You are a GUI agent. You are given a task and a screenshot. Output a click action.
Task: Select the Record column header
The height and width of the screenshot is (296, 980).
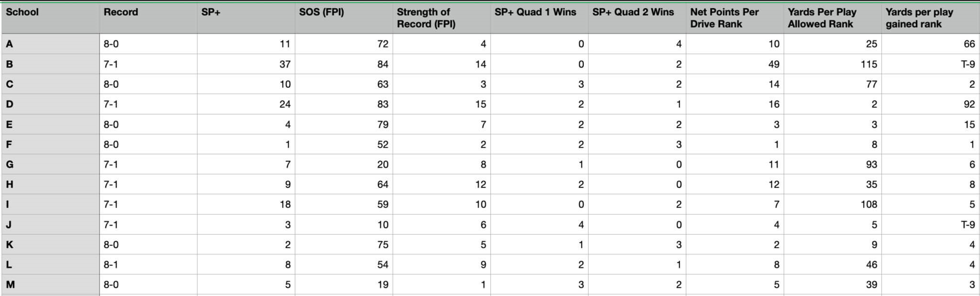tap(148, 18)
